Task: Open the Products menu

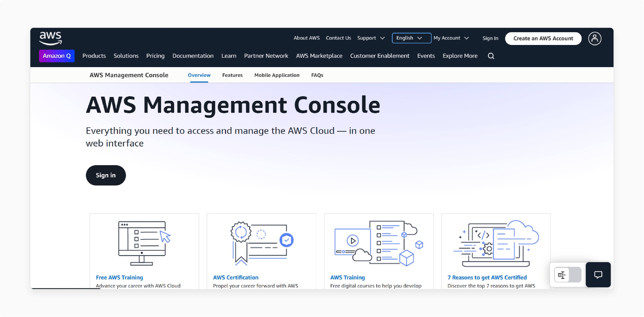Action: point(94,56)
